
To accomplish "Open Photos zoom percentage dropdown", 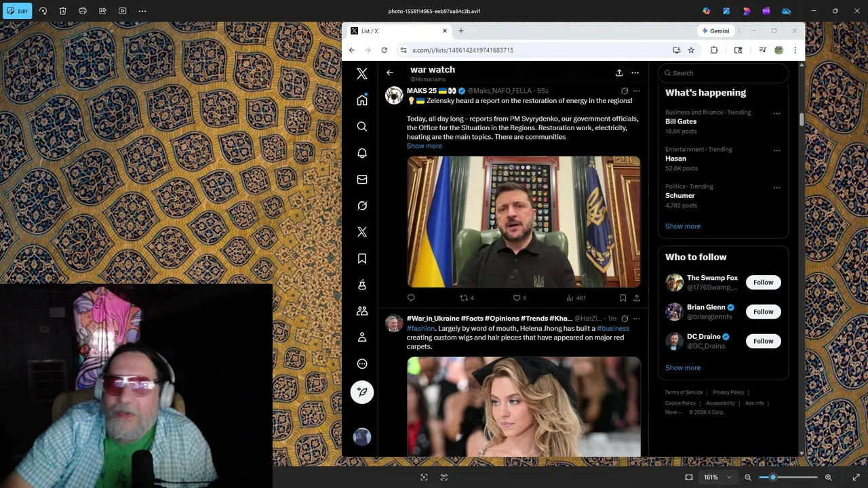I will 717,477.
